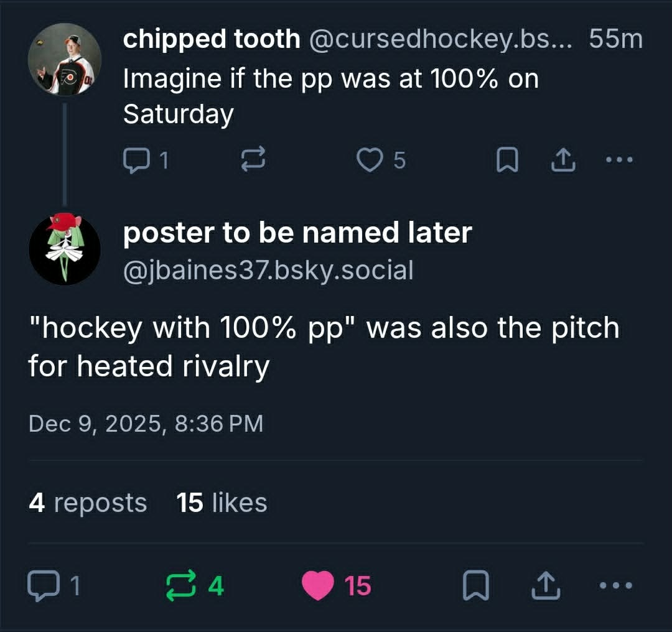Unlike the main post with pink heart
Image resolution: width=672 pixels, height=632 pixels.
tap(317, 586)
